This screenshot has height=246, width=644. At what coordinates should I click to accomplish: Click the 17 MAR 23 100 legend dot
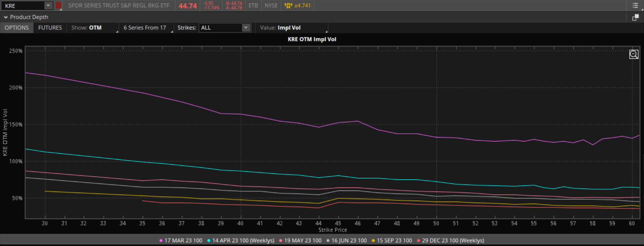coord(161,241)
